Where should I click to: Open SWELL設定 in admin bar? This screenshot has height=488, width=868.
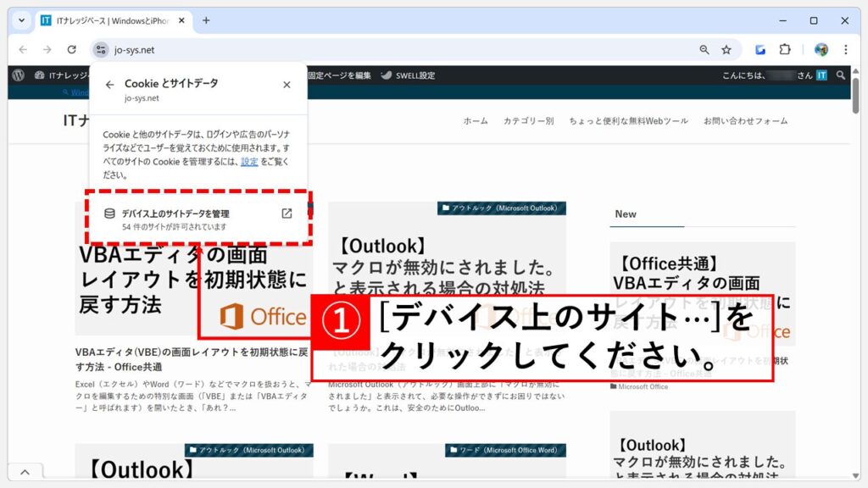pos(408,75)
